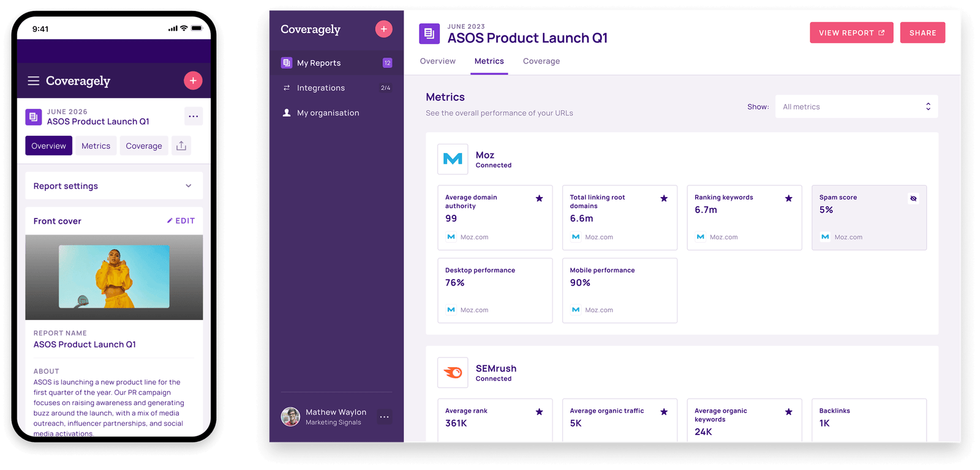Click the desktop title ASOS Product Launch Q1
Screen dimensions: 980x470
click(527, 38)
